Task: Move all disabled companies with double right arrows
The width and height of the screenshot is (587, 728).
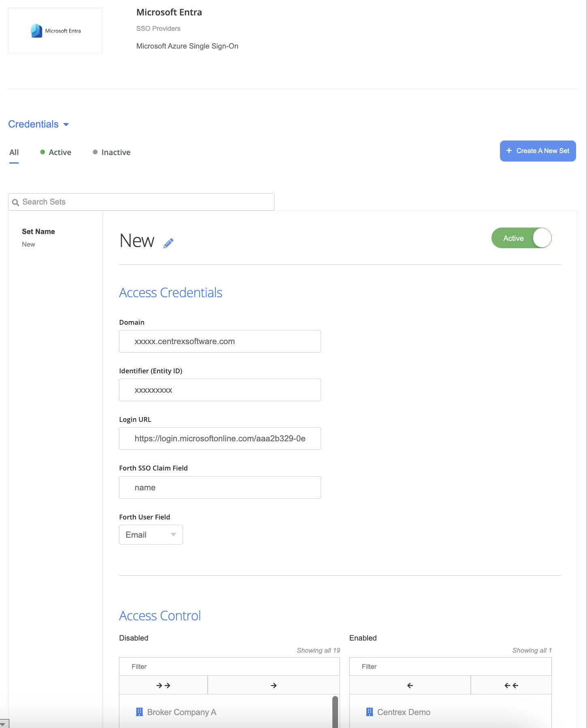Action: tap(163, 685)
